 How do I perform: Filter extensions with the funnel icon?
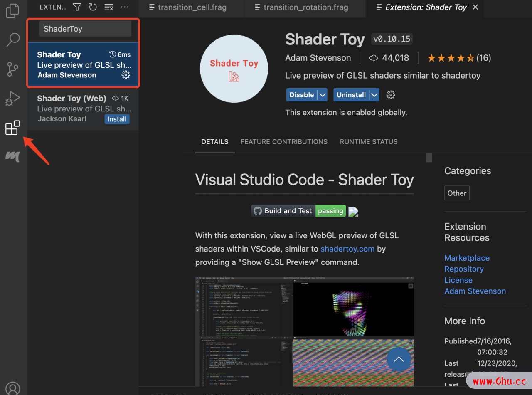point(77,7)
